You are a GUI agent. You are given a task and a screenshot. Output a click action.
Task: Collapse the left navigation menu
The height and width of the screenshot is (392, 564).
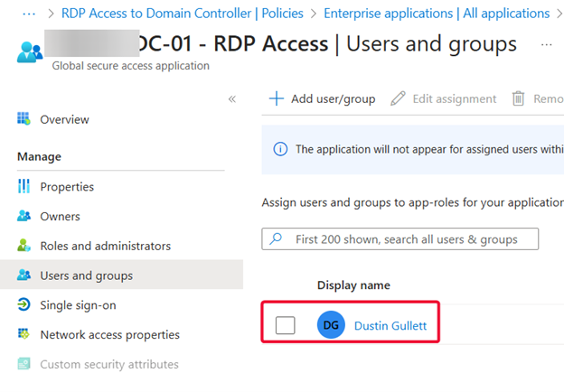pyautogui.click(x=232, y=98)
